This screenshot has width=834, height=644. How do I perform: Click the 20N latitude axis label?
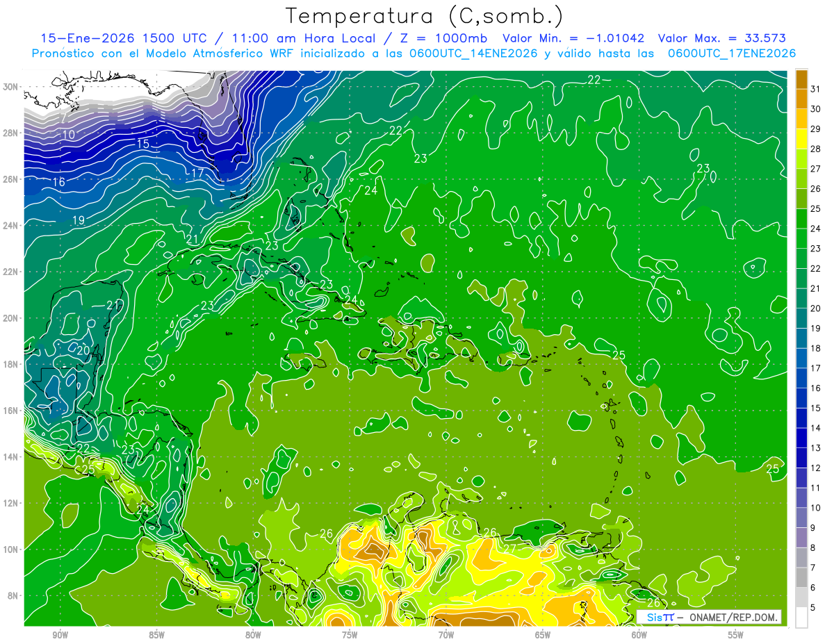pos(11,318)
